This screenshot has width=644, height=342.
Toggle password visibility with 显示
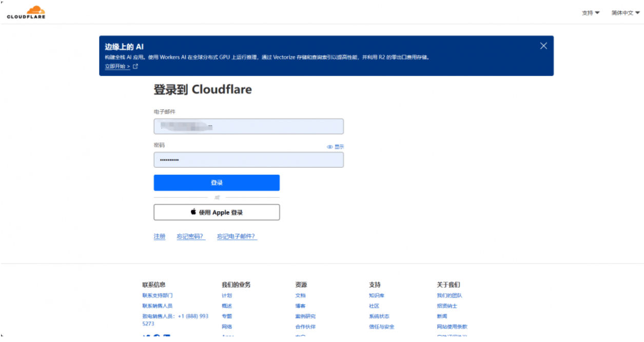point(336,147)
